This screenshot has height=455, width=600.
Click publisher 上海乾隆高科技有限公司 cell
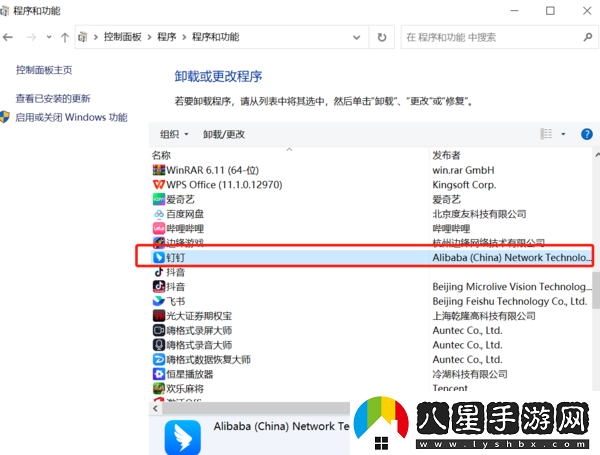484,316
